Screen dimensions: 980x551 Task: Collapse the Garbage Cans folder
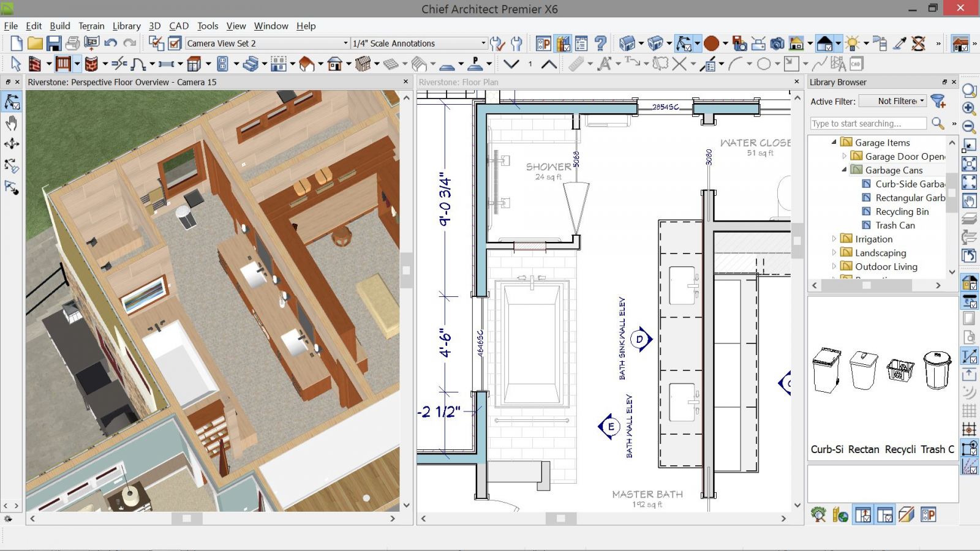point(844,170)
